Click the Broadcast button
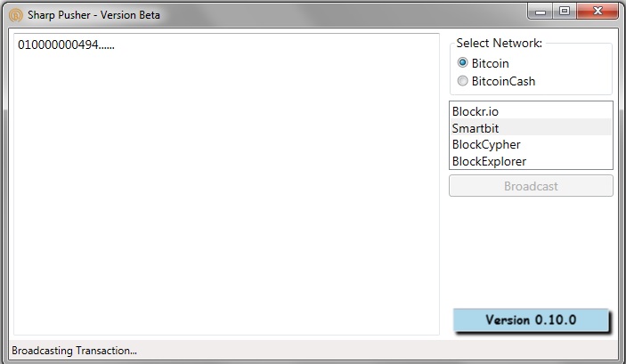 (531, 186)
